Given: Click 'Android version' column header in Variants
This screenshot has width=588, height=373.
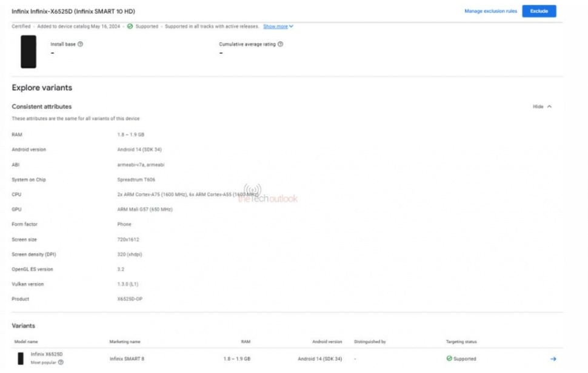Looking at the screenshot, I should point(327,342).
